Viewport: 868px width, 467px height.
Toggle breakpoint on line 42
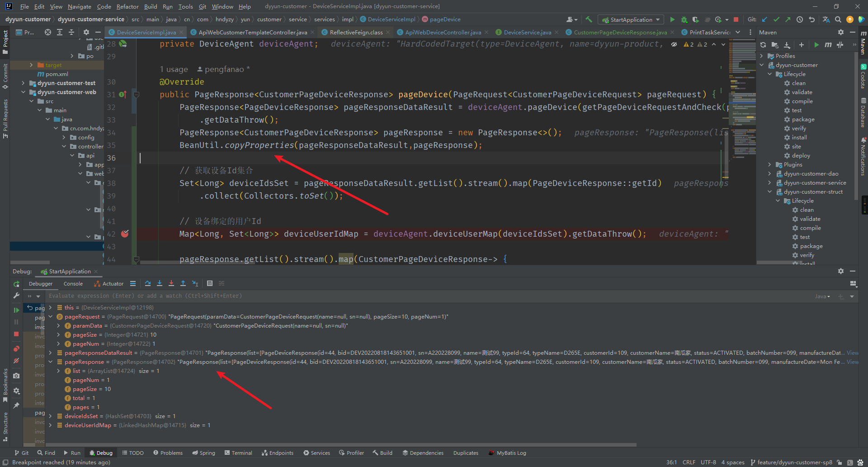[125, 233]
